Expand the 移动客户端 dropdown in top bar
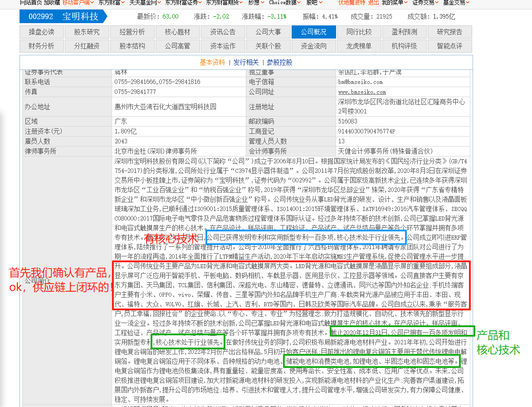This screenshot has height=407, width=532. pyautogui.click(x=78, y=3)
